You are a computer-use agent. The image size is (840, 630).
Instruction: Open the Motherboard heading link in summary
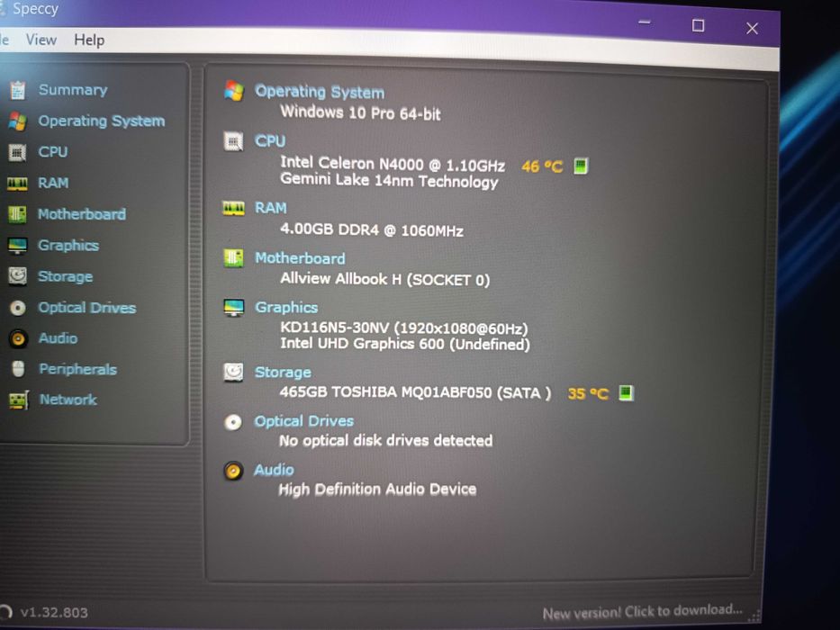point(300,258)
